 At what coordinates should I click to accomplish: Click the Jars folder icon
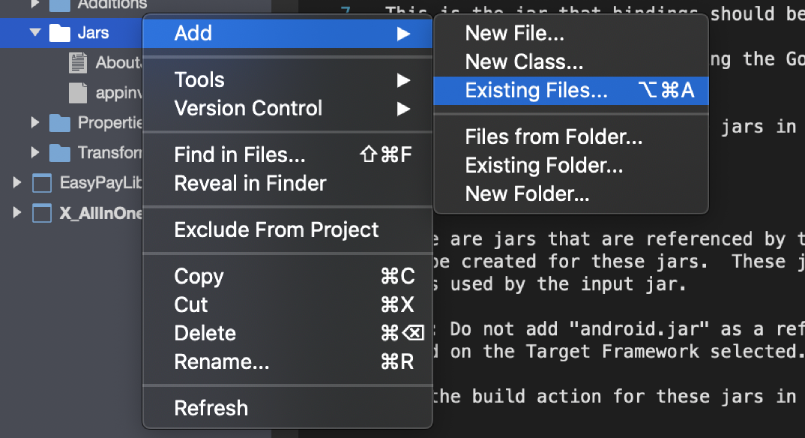[x=60, y=33]
